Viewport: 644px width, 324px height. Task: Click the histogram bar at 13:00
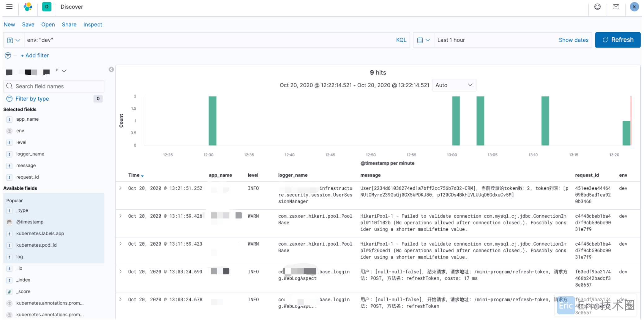click(456, 121)
